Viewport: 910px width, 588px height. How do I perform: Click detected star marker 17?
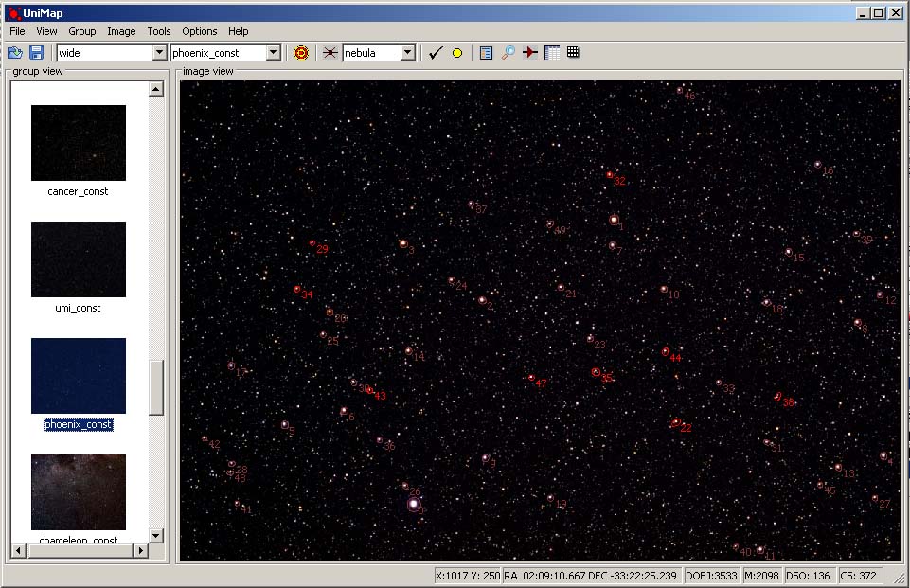(231, 365)
